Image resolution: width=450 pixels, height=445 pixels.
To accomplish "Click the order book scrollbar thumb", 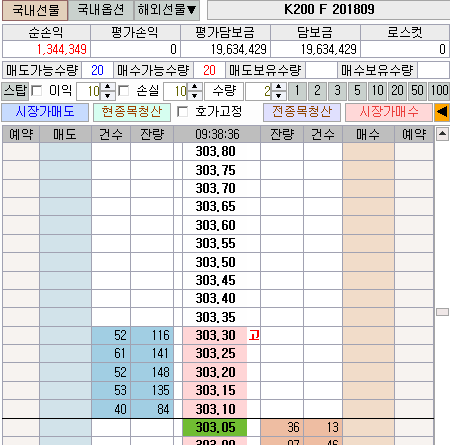I will [442, 312].
